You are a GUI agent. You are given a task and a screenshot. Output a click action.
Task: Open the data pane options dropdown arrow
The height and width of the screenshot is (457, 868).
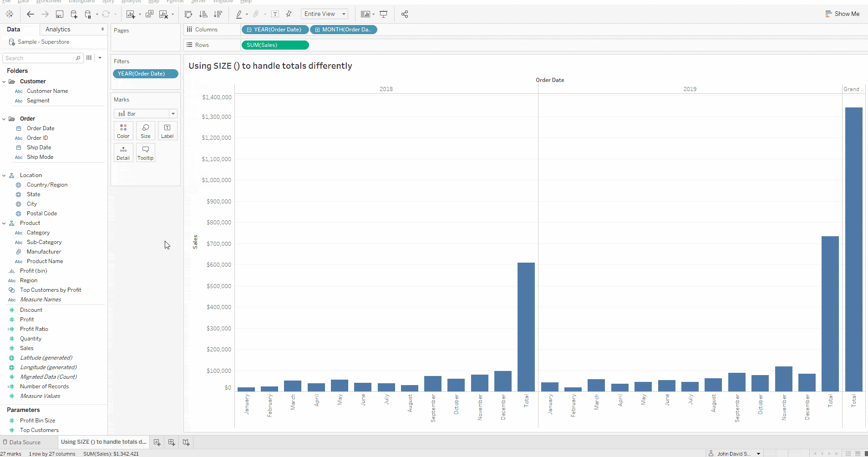coord(100,58)
